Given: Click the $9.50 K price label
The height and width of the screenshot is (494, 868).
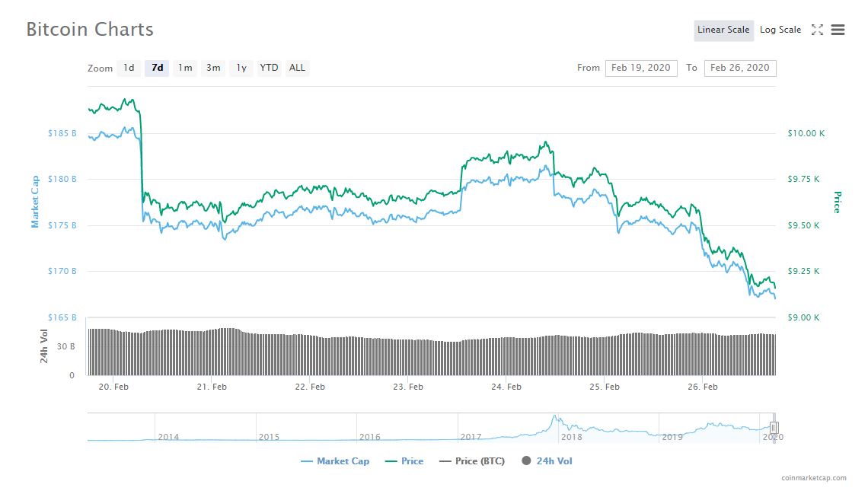Looking at the screenshot, I should pos(803,226).
